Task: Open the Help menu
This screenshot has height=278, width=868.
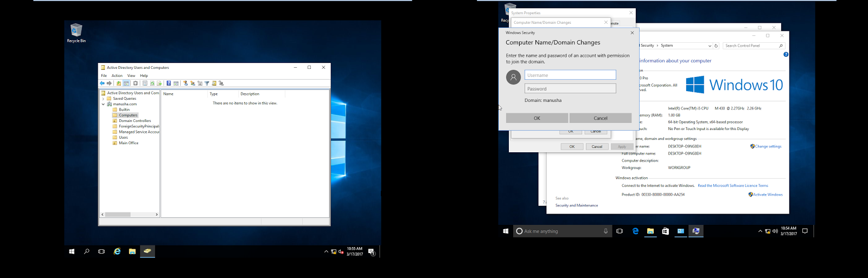Action: pos(144,75)
